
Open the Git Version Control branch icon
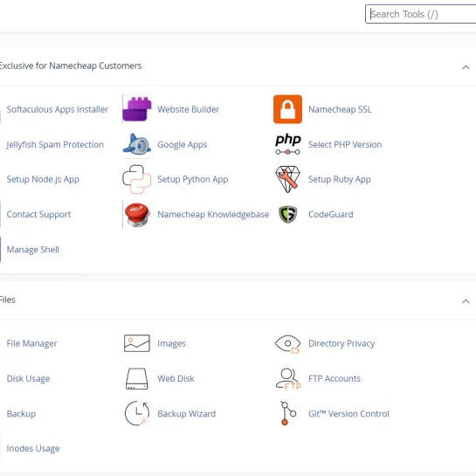pos(288,413)
